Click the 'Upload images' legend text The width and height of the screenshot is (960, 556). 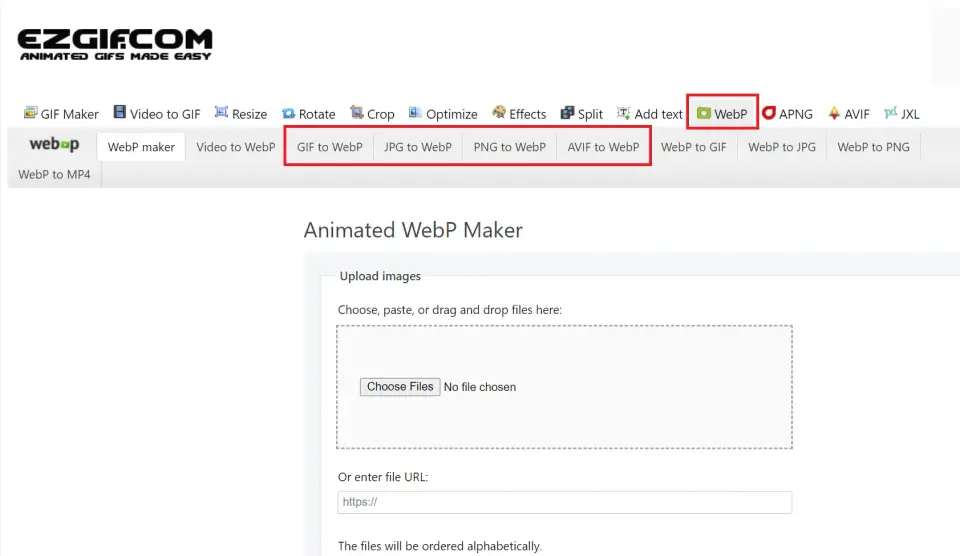tap(380, 276)
